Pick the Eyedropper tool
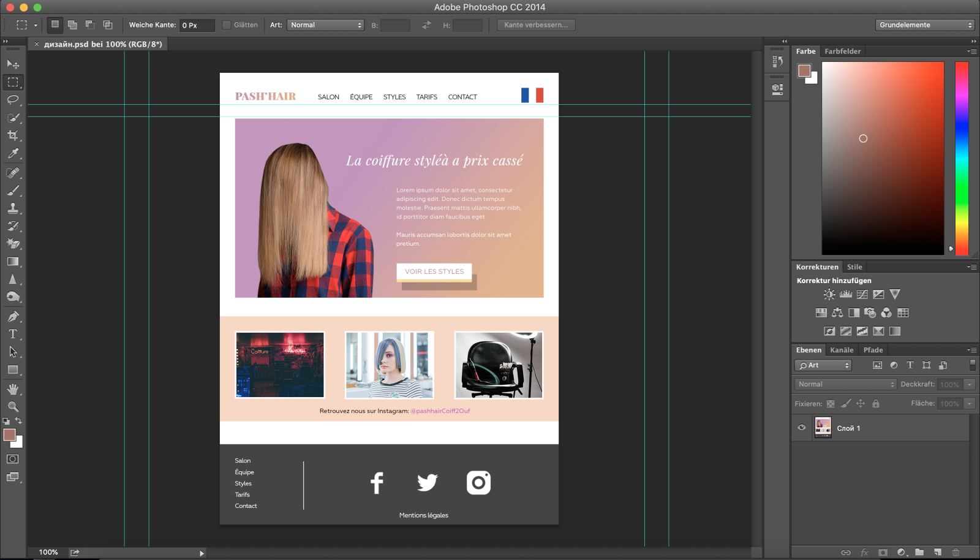 click(x=13, y=154)
